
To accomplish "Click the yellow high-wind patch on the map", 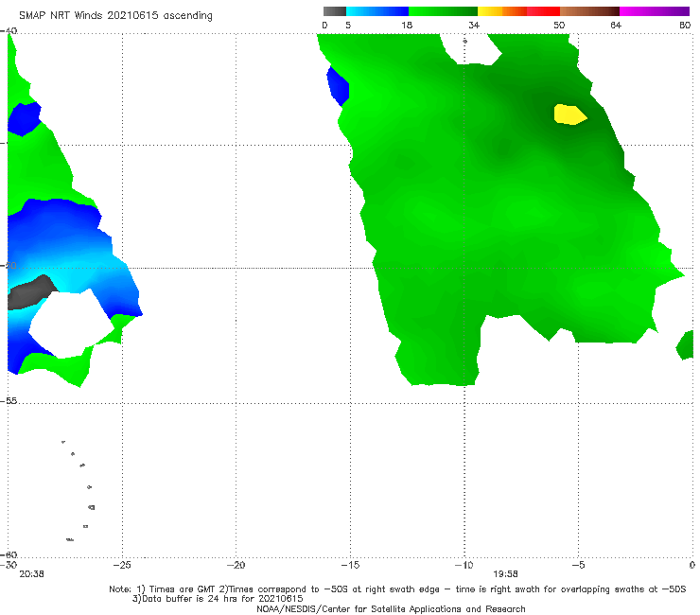I will (x=569, y=114).
